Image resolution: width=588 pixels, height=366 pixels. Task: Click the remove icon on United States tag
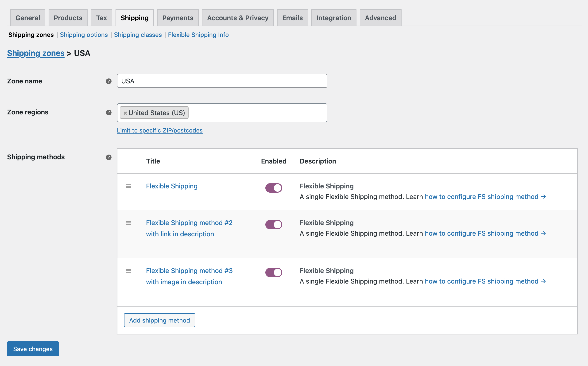tap(125, 113)
